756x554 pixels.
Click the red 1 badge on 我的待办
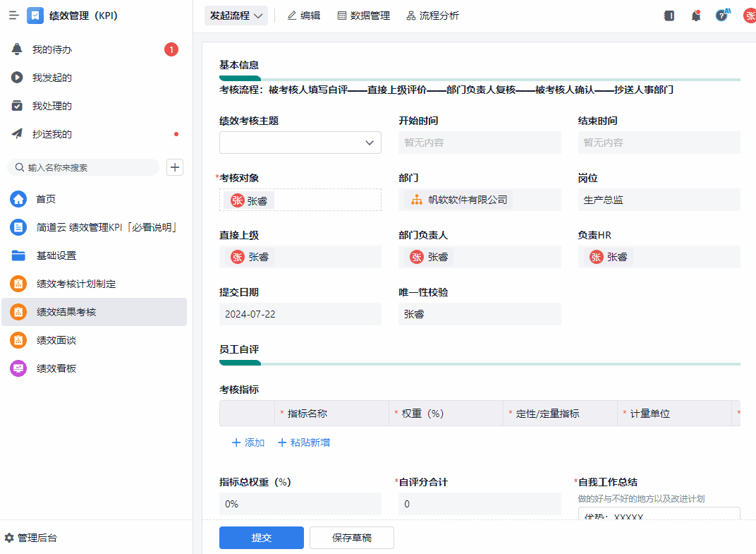[171, 49]
